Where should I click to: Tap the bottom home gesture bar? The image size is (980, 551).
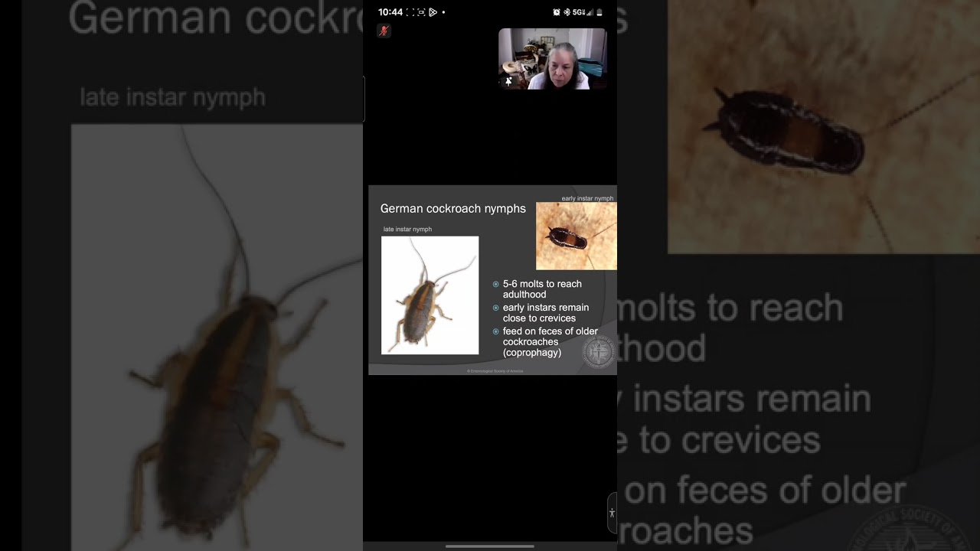click(x=490, y=546)
